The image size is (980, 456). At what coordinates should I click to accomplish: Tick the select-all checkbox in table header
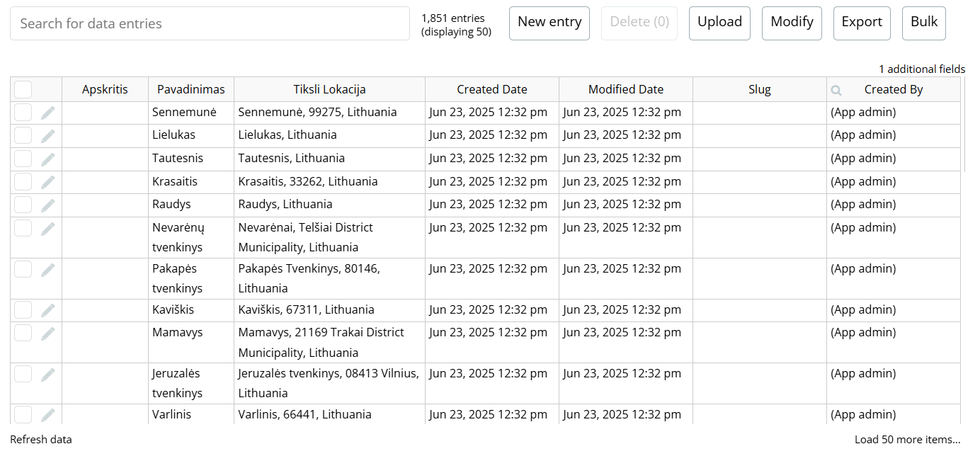23,89
